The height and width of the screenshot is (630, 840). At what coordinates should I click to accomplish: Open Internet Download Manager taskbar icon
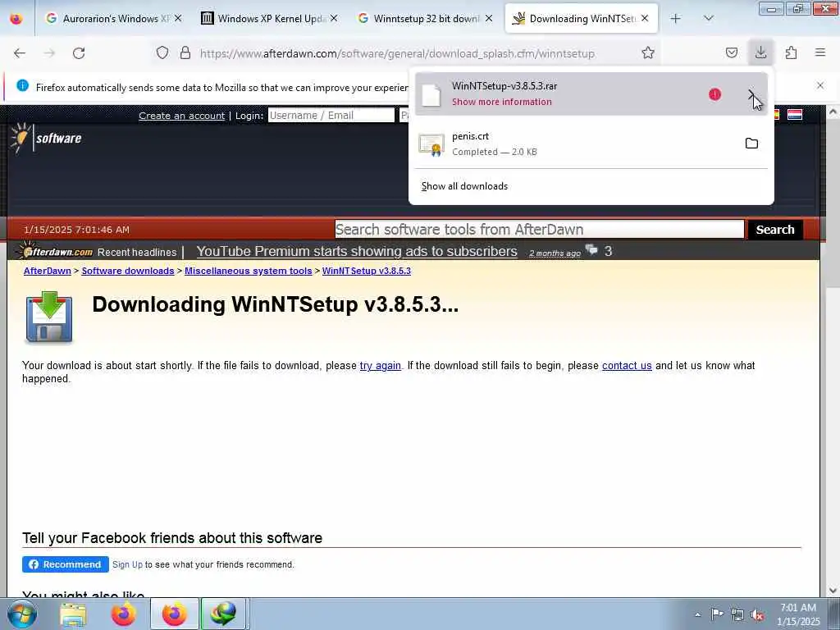point(223,614)
